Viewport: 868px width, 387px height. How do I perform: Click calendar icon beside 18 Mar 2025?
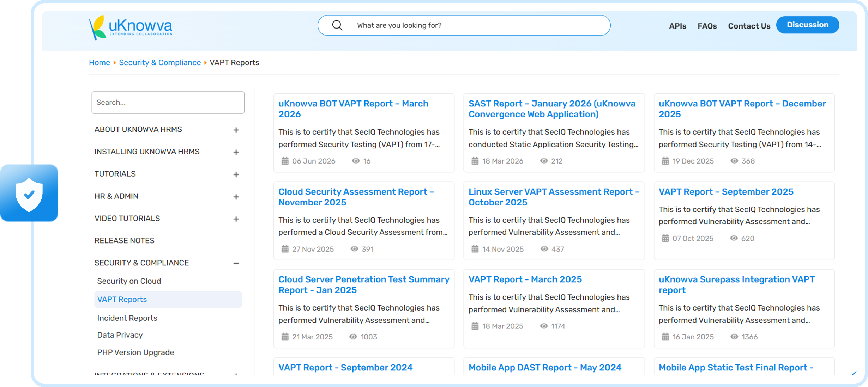coord(475,326)
